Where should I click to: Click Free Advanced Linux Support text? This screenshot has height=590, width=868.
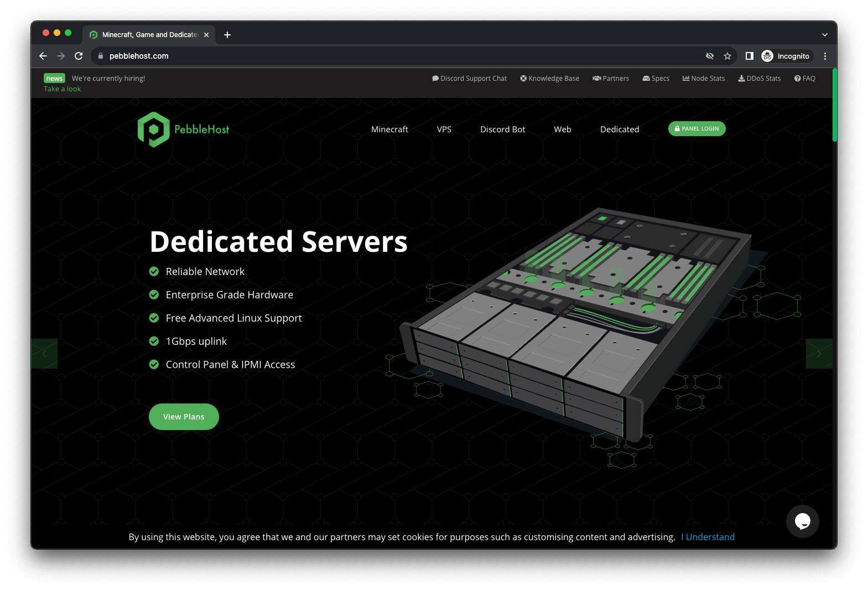pos(234,318)
